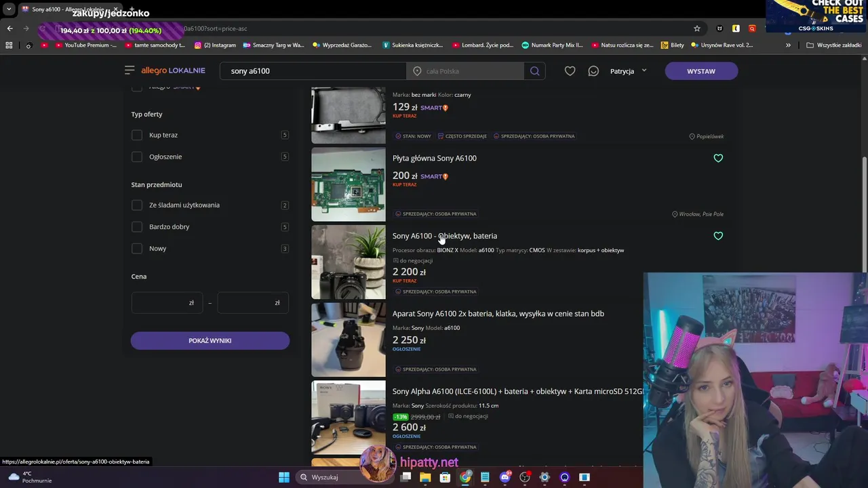Click the 2 200 zł price text
The height and width of the screenshot is (488, 868).
click(x=409, y=272)
